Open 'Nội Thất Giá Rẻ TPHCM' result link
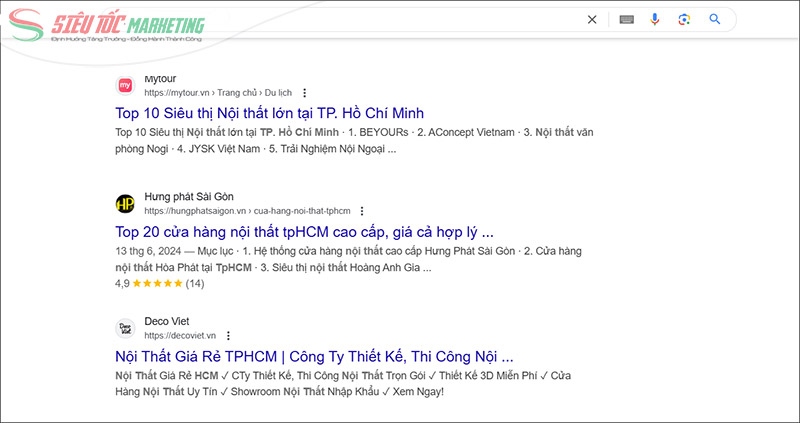This screenshot has width=800, height=423. (x=314, y=356)
